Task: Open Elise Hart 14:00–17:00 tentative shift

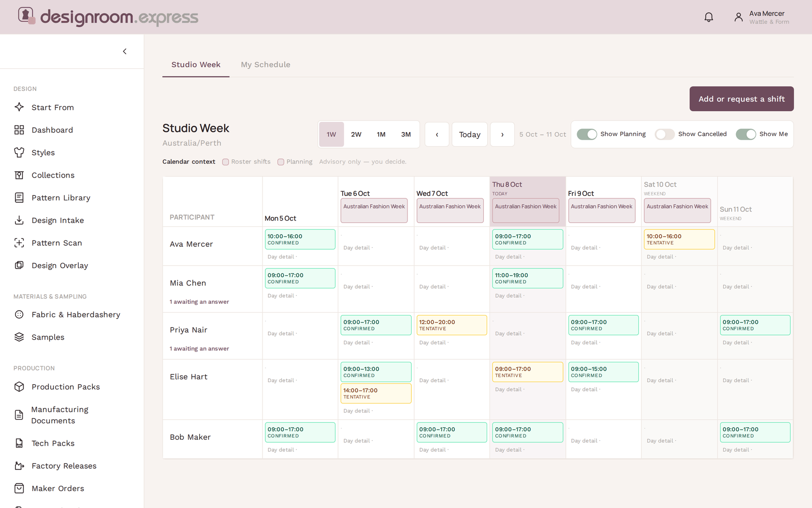Action: click(376, 393)
